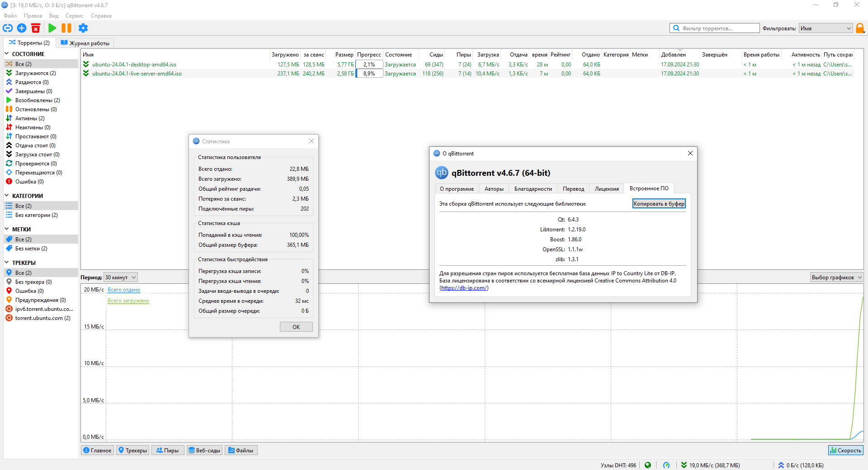
Task: Click the add torrent file plus icon
Action: 22,28
